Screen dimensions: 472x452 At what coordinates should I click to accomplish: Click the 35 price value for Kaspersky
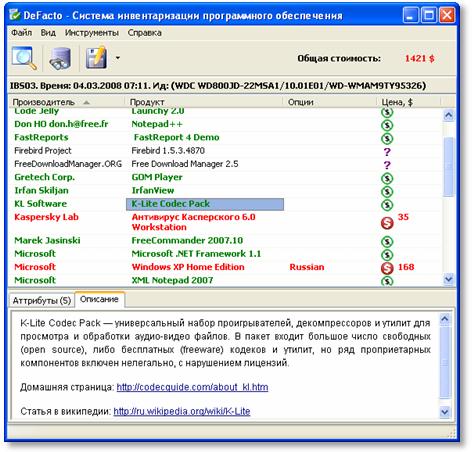403,217
